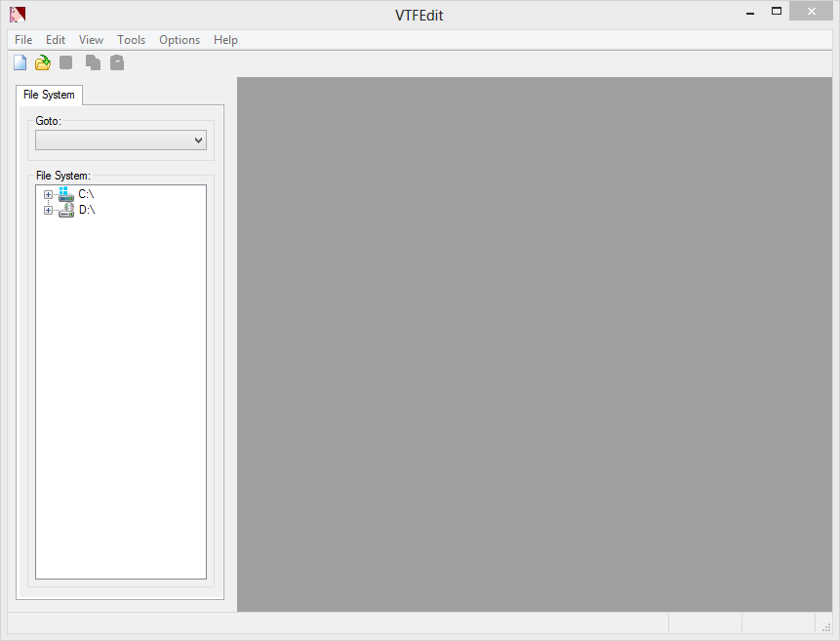Select the C:\ tree item label

pos(86,194)
